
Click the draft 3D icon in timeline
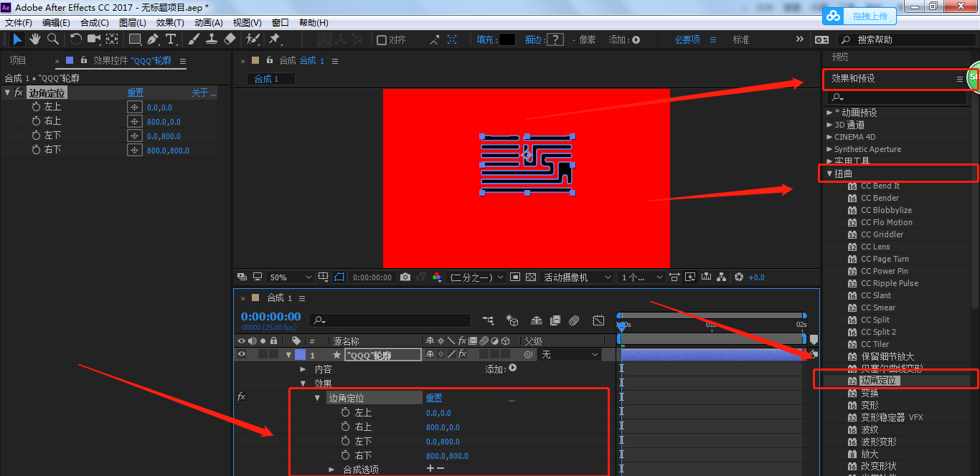tap(512, 320)
